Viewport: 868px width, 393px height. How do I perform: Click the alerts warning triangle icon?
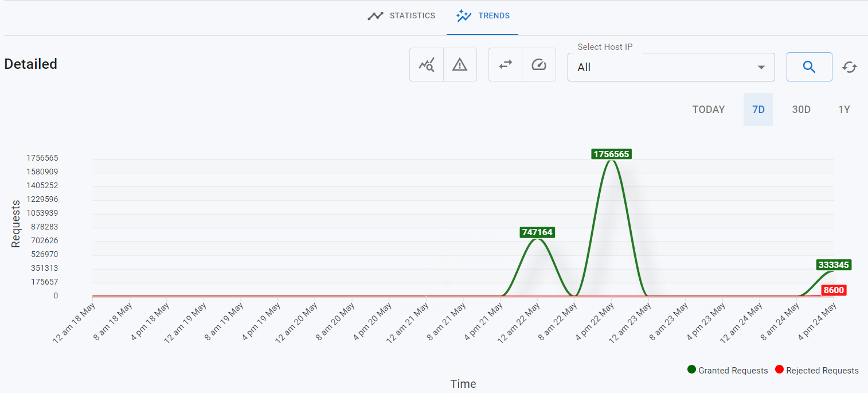(460, 64)
